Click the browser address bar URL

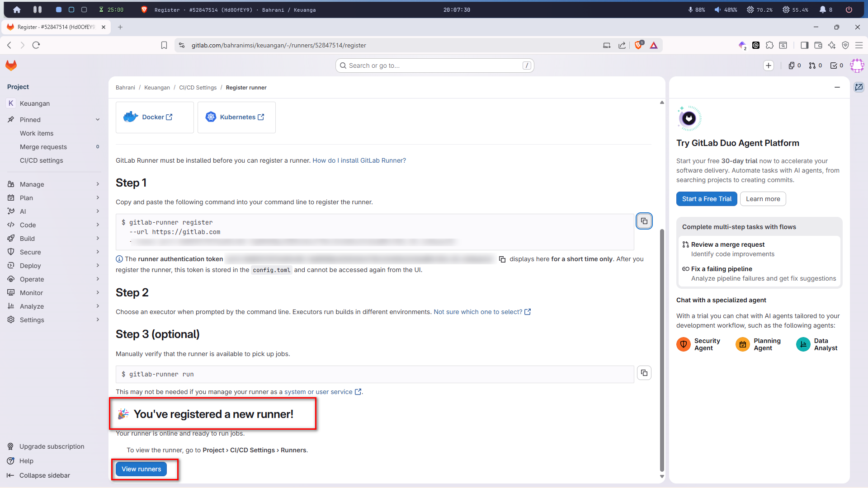pos(278,45)
